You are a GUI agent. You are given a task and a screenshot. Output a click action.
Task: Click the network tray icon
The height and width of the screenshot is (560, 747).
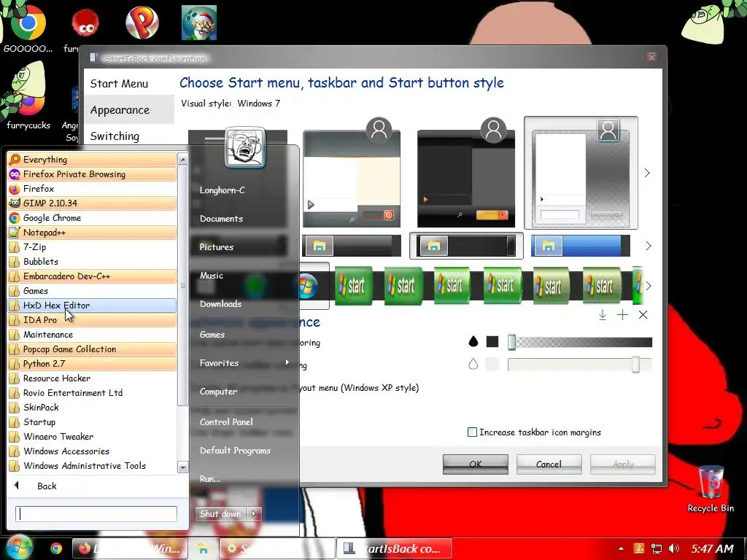657,548
